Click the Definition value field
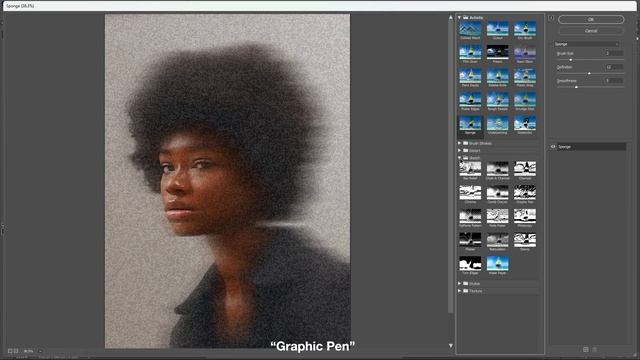Screen dimensions: 640x360 click(x=614, y=67)
